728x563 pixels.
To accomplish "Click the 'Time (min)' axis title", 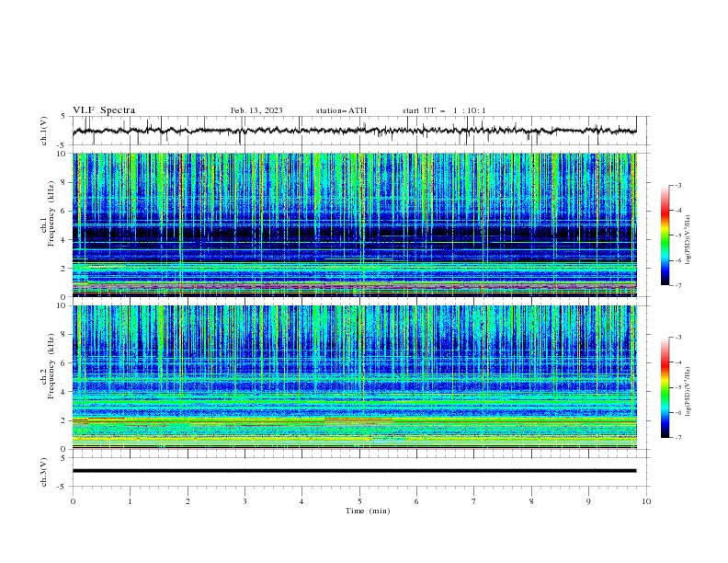I will [368, 511].
